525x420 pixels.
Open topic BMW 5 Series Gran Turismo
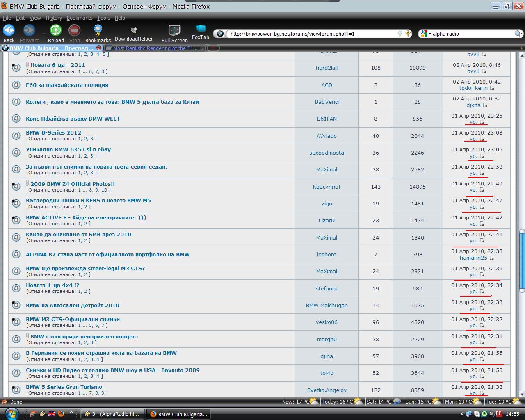point(64,387)
